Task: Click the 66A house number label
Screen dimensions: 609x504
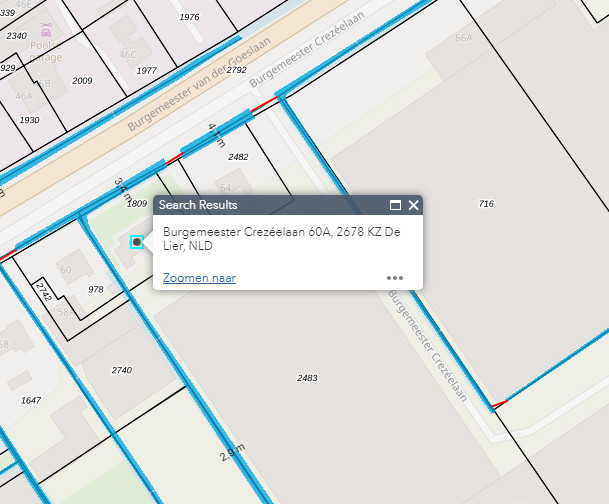Action: coord(462,37)
